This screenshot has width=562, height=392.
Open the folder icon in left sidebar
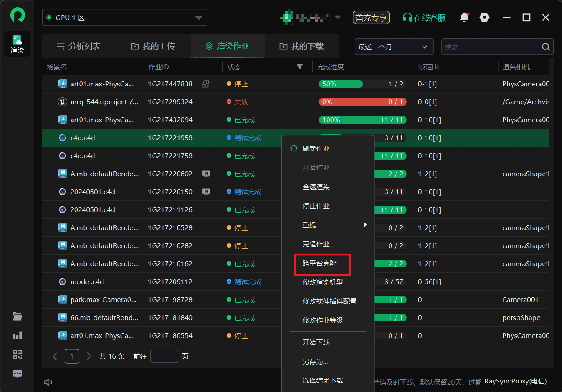18,316
